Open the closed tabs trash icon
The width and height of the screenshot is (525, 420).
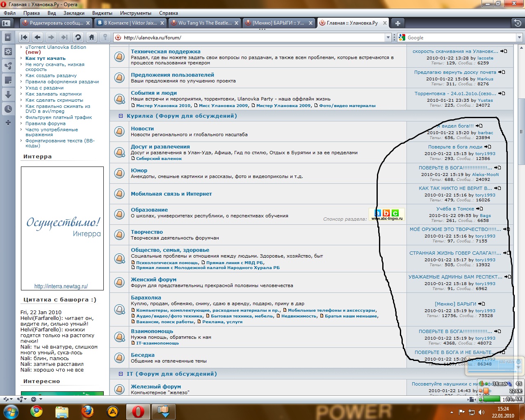tap(518, 23)
